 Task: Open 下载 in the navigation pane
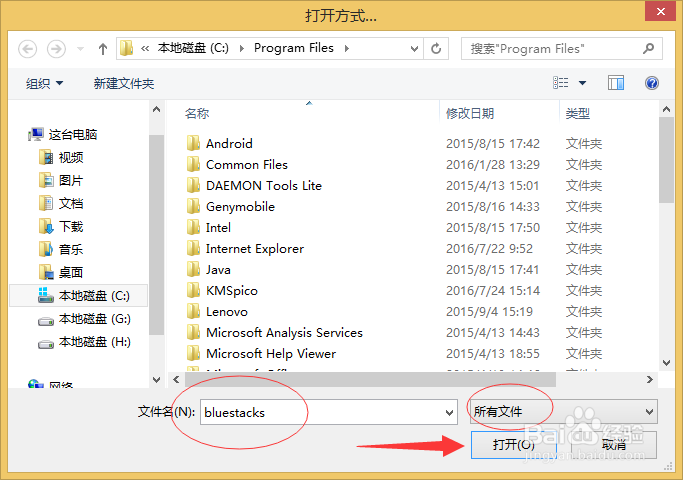61,226
